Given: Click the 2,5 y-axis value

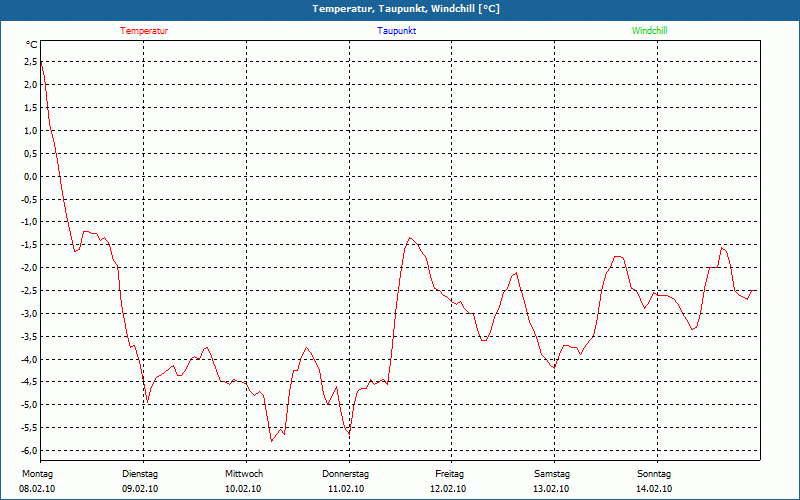Looking at the screenshot, I should (31, 62).
